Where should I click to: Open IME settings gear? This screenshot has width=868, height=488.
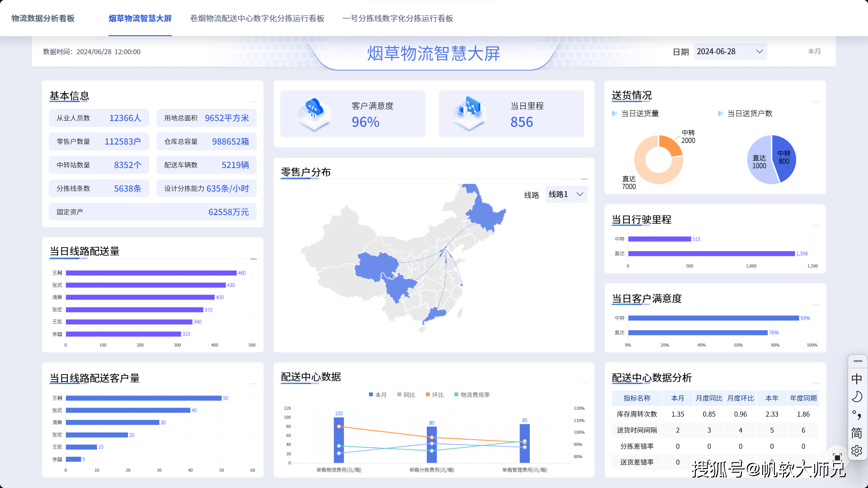(857, 450)
